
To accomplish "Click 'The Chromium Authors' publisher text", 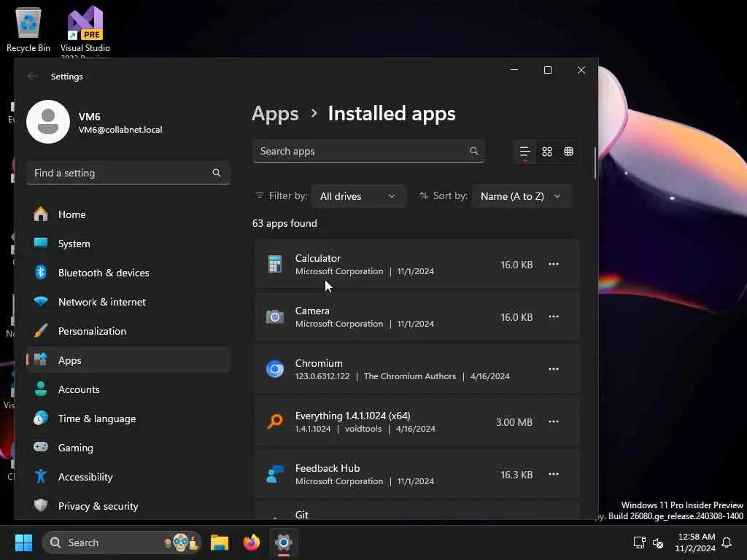I will pyautogui.click(x=410, y=376).
